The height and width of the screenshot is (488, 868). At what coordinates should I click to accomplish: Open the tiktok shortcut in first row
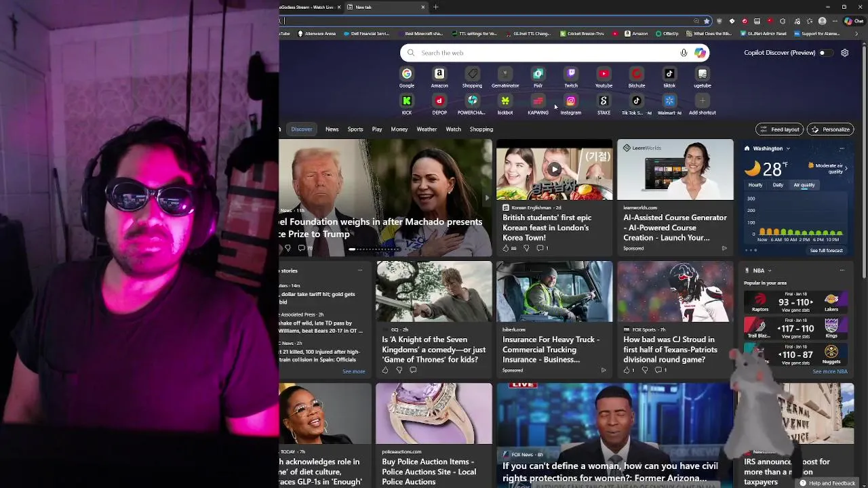coord(669,73)
